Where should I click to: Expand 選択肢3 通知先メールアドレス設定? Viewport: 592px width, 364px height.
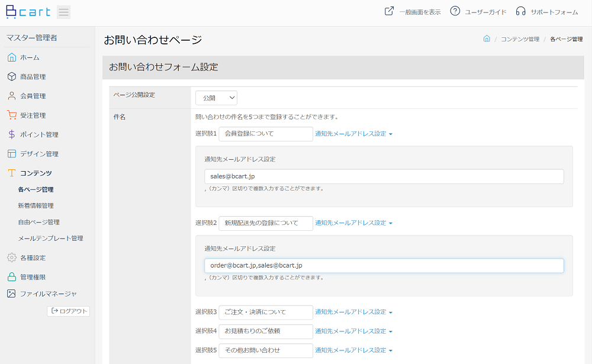pyautogui.click(x=353, y=312)
